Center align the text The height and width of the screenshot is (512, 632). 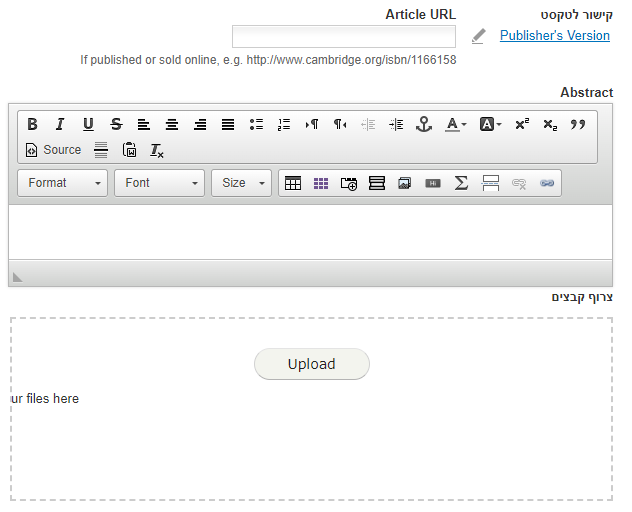click(172, 124)
